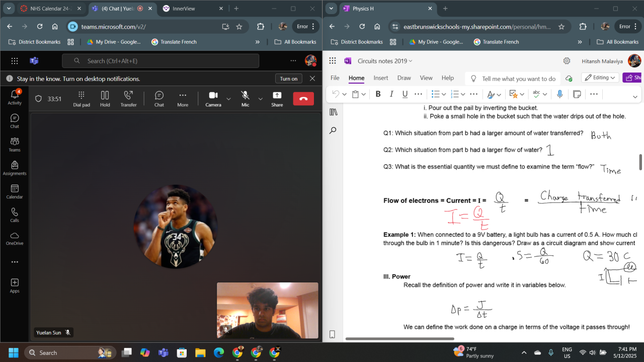Put the Teams call on Hold
This screenshot has height=362, width=644.
tap(105, 99)
